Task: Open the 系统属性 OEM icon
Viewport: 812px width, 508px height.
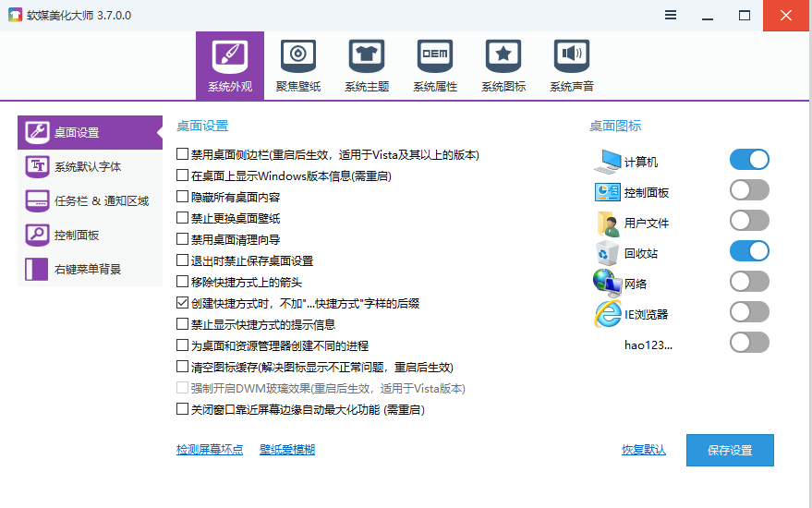Action: (435, 56)
